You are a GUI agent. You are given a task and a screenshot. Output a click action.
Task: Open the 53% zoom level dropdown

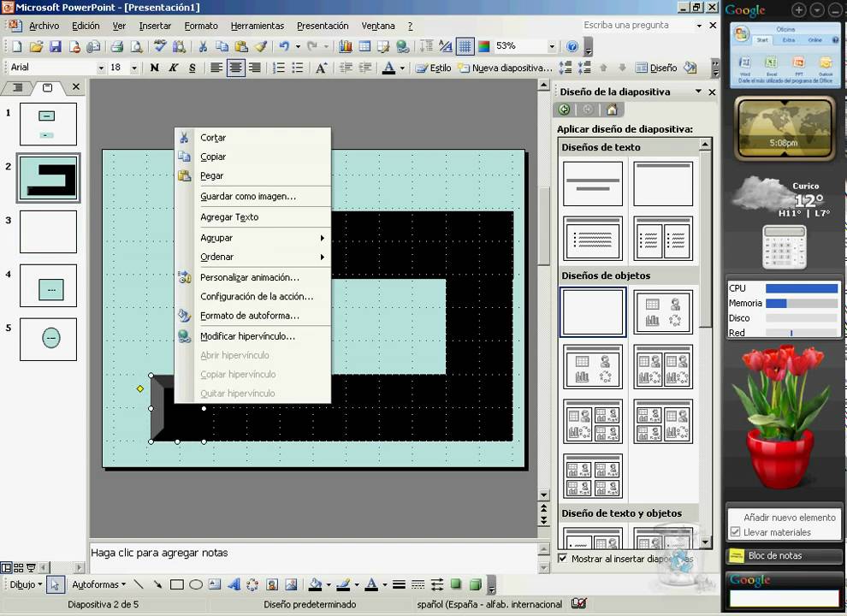552,46
